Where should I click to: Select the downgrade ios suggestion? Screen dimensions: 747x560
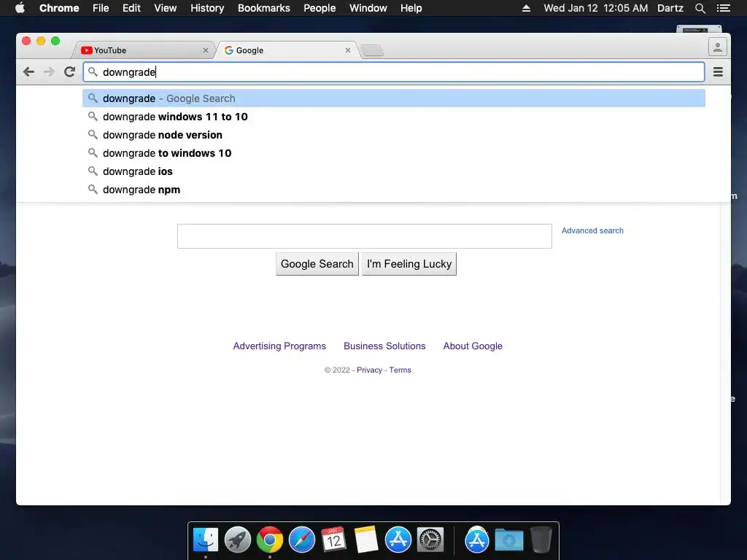coord(393,171)
